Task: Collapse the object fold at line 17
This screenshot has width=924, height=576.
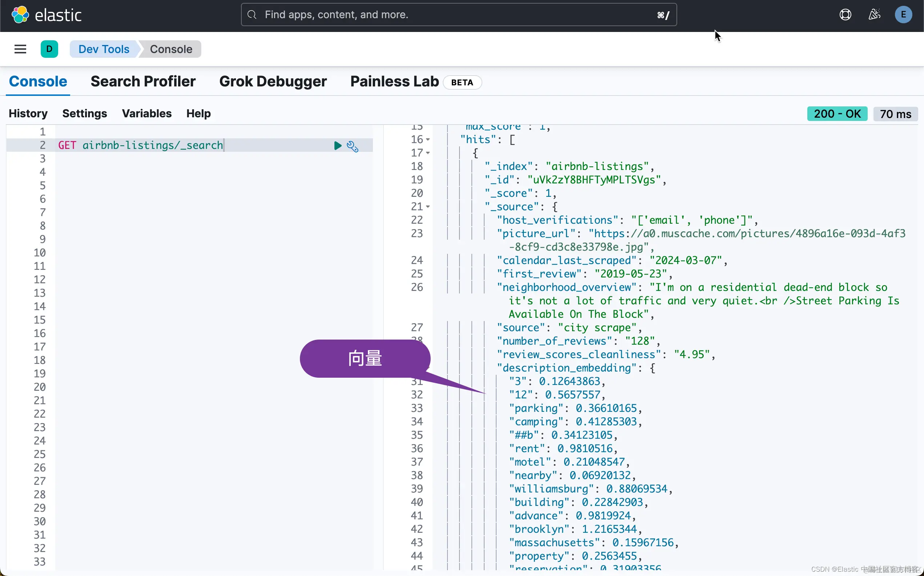Action: 428,153
